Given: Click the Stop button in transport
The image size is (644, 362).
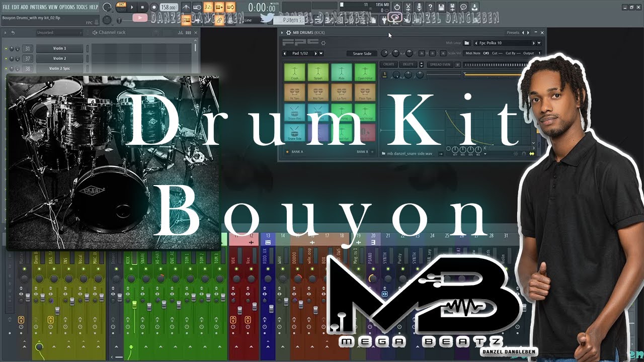Looking at the screenshot, I should coord(142,7).
